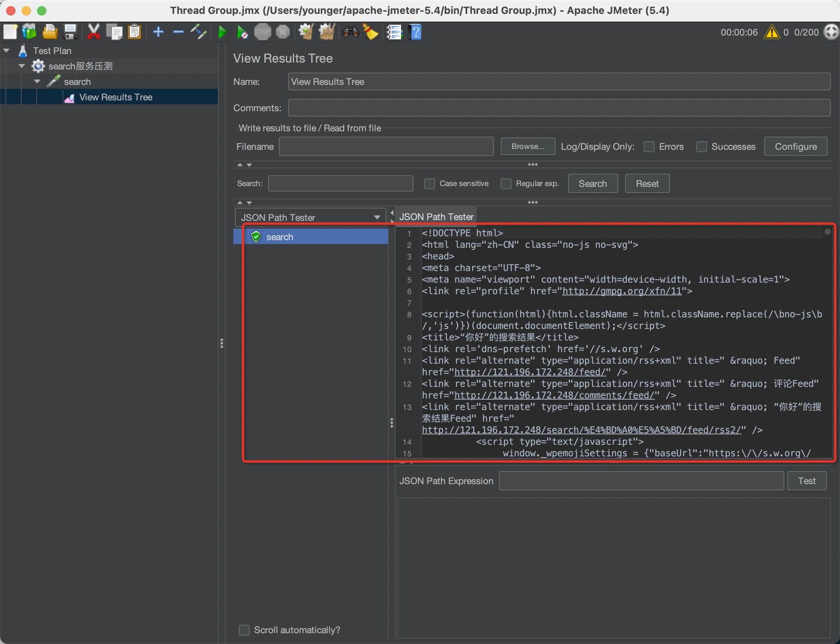Click the Reset button

click(647, 183)
